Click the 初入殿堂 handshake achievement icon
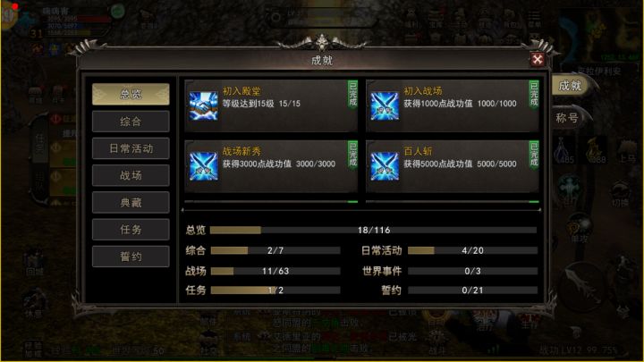The image size is (644, 362). point(204,105)
